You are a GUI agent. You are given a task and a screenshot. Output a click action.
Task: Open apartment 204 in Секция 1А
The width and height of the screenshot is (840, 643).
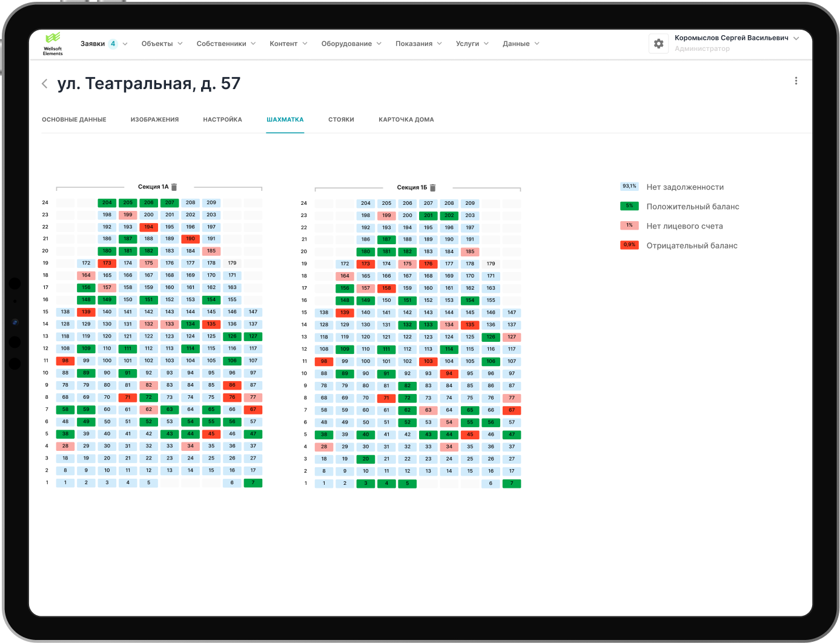tap(107, 203)
